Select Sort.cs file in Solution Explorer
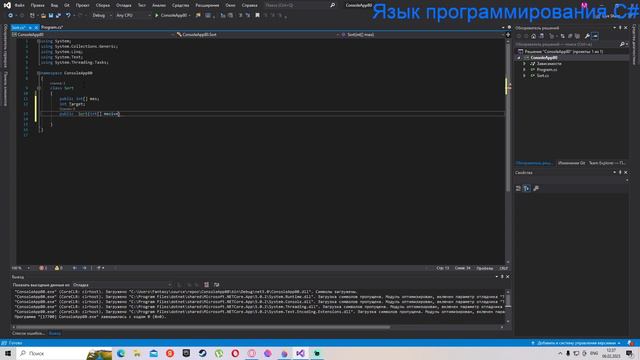 pyautogui.click(x=542, y=76)
